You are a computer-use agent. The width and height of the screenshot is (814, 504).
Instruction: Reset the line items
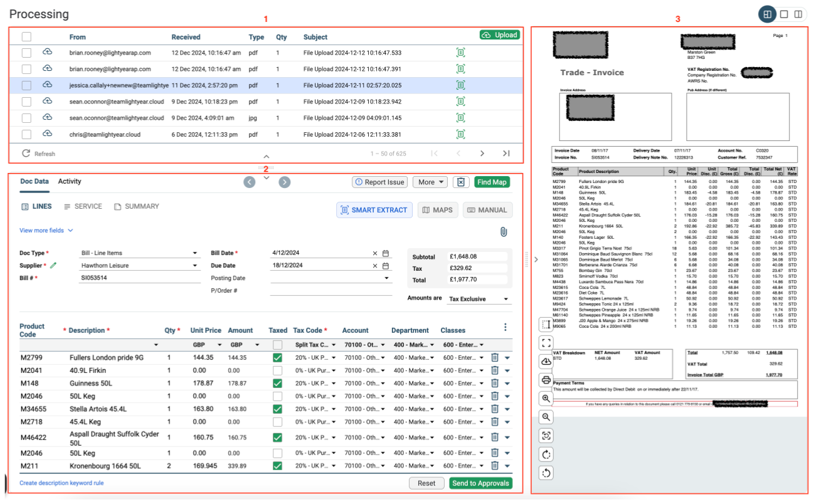[x=426, y=483]
